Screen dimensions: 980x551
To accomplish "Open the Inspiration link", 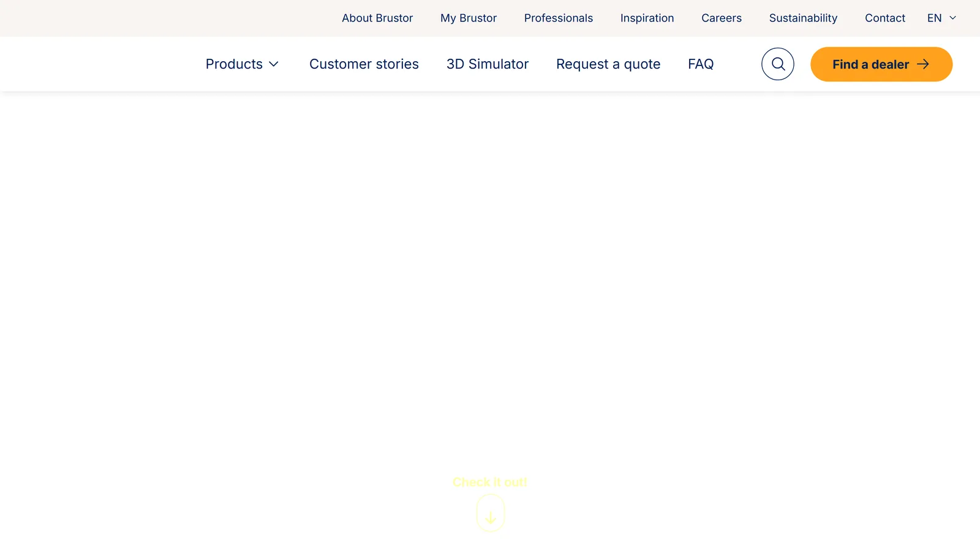I will point(647,18).
